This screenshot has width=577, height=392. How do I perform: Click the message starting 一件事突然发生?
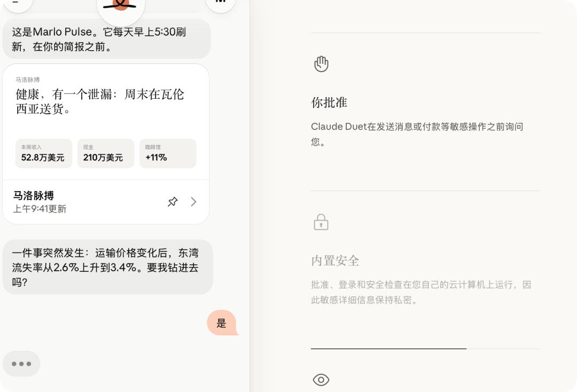pyautogui.click(x=107, y=267)
